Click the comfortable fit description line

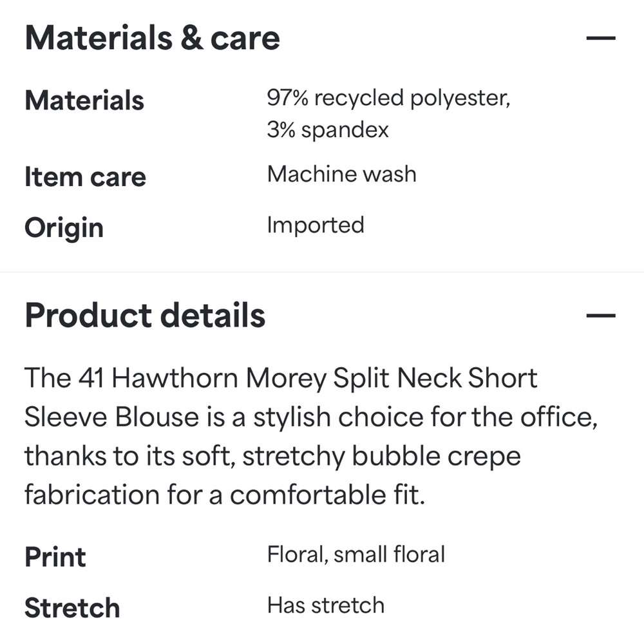(x=225, y=495)
